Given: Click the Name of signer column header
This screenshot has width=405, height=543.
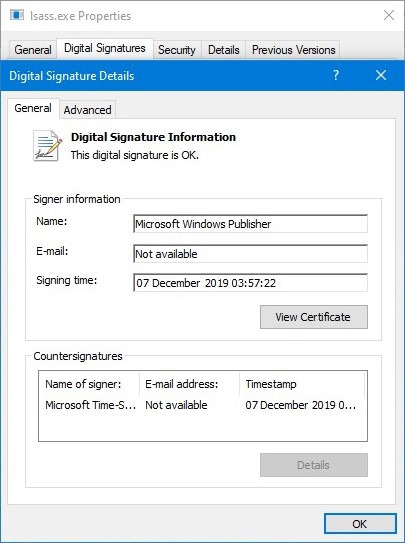Looking at the screenshot, I should [89, 384].
